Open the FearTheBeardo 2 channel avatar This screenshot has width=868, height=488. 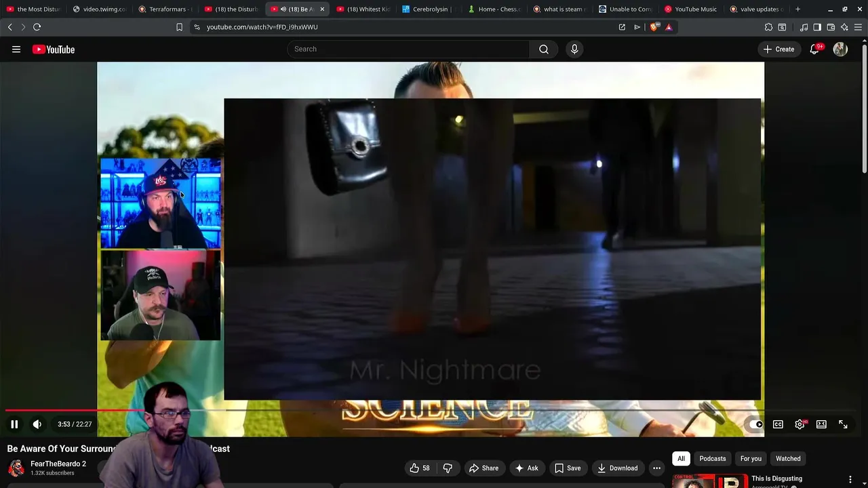click(x=16, y=468)
